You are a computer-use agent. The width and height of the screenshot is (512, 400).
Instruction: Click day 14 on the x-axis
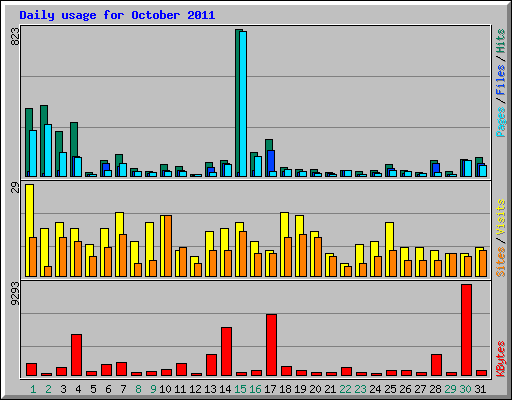[225, 389]
